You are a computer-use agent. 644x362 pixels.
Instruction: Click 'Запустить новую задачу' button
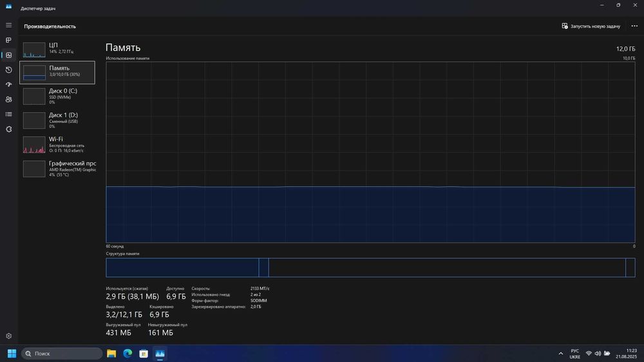[x=591, y=26]
